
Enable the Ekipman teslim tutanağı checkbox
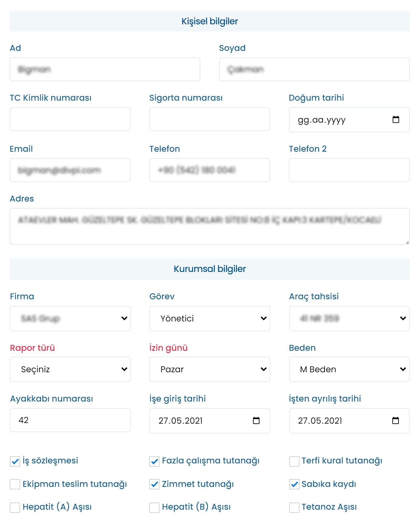[x=15, y=484]
